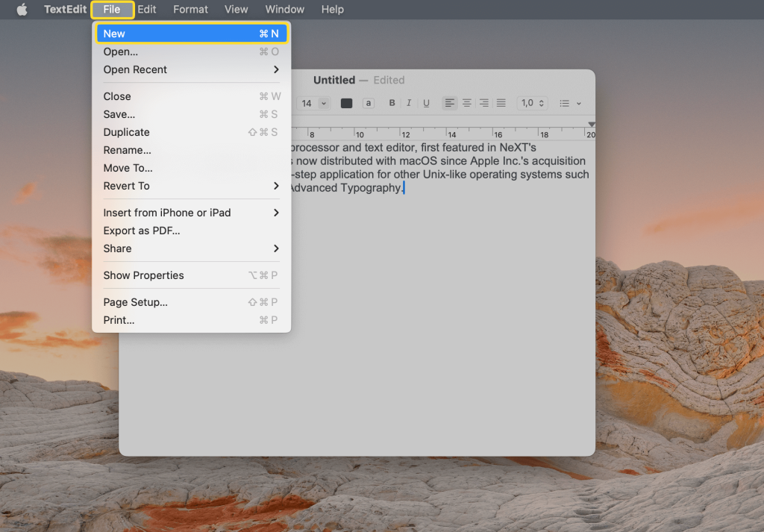Screen dimensions: 764x532
Task: Select Duplicate in the File menu
Action: pos(126,132)
